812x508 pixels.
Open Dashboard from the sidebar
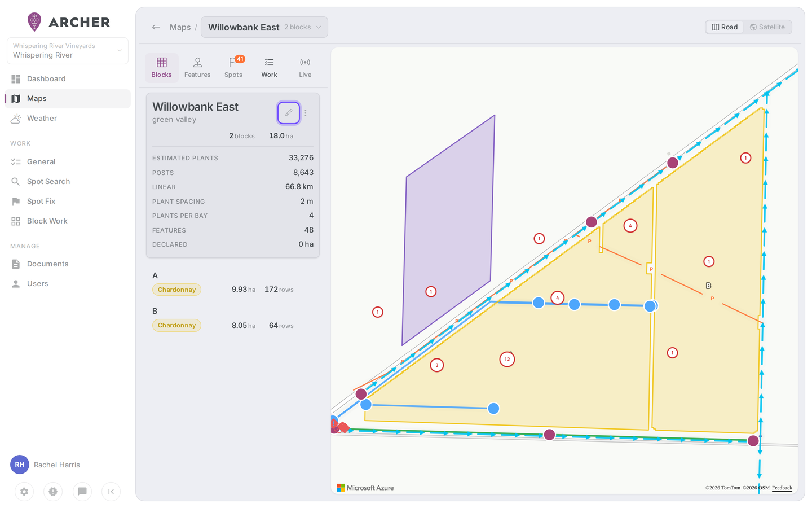click(68, 79)
